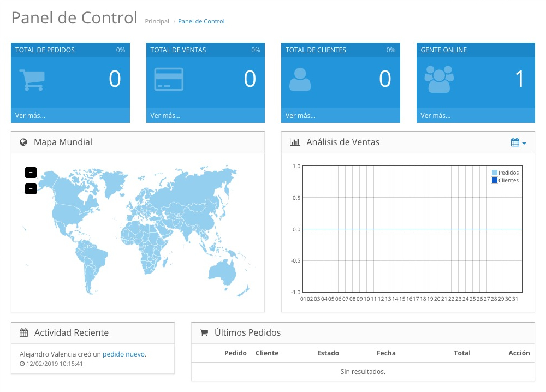Click the user icon in Total de Clientes
This screenshot has height=392, width=546.
click(300, 80)
